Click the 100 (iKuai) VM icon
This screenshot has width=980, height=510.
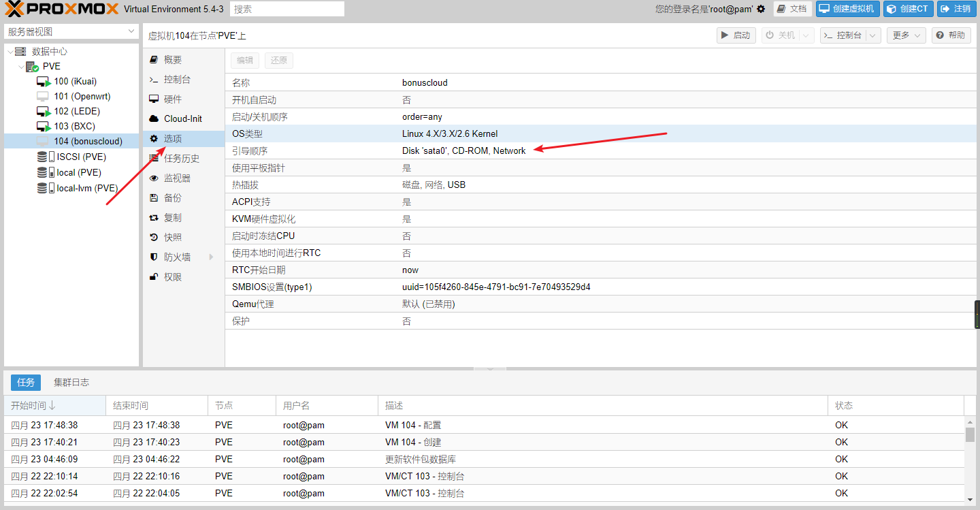44,82
